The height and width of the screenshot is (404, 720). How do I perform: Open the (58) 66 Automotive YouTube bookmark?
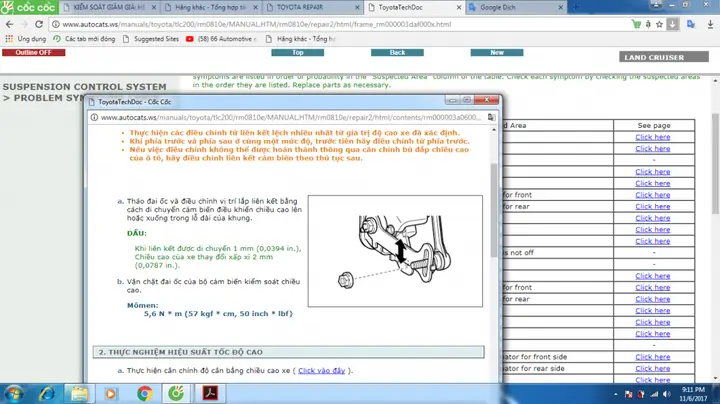coord(221,39)
